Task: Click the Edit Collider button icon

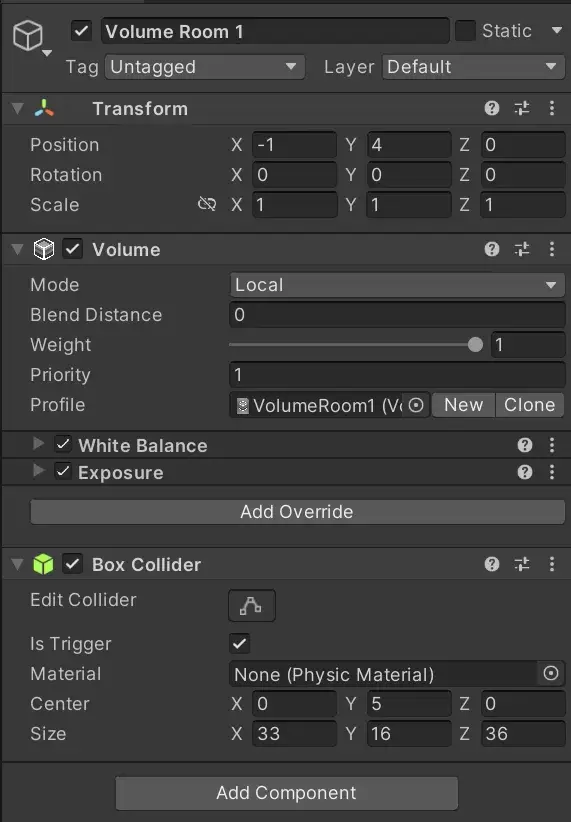Action: pyautogui.click(x=252, y=605)
